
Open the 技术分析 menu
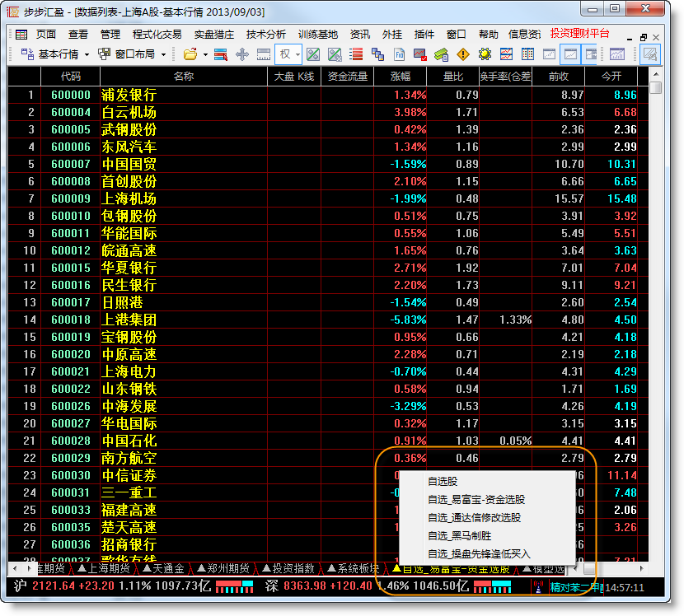point(265,34)
